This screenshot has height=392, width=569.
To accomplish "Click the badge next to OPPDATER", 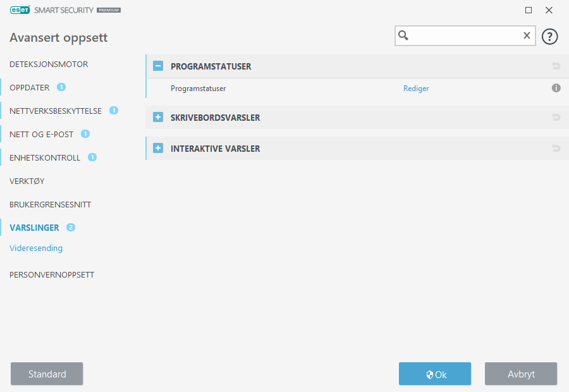I will [x=61, y=87].
